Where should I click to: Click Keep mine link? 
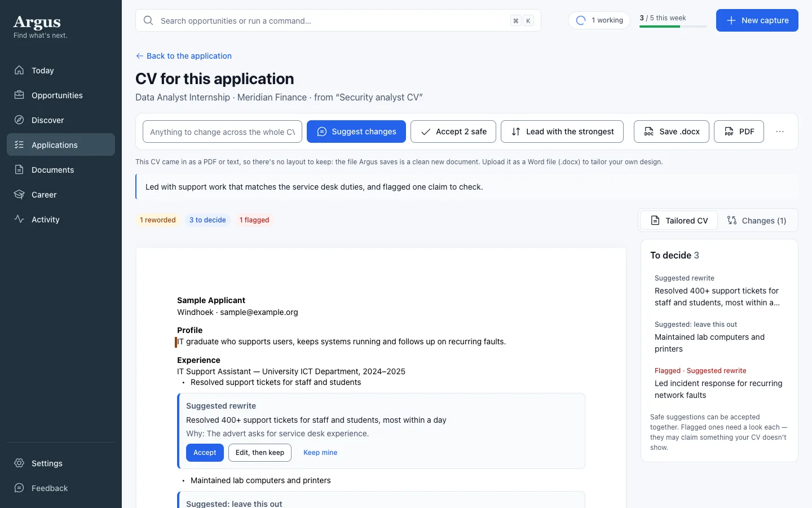click(320, 453)
